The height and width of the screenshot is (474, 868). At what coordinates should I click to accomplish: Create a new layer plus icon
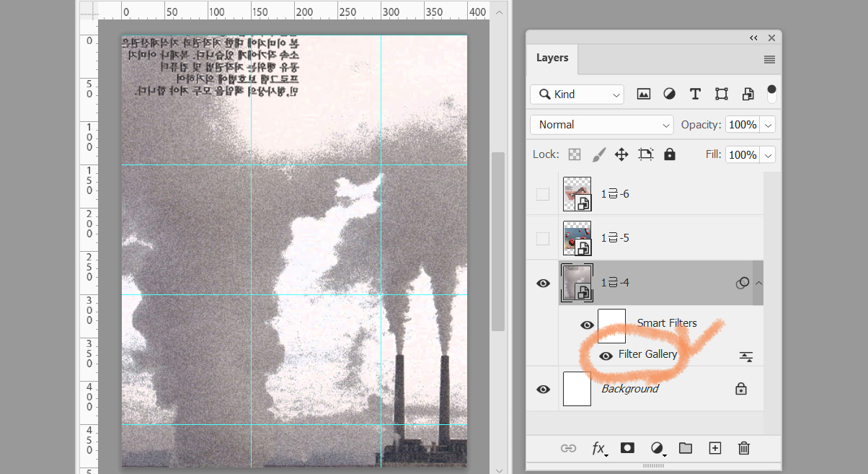(x=715, y=448)
